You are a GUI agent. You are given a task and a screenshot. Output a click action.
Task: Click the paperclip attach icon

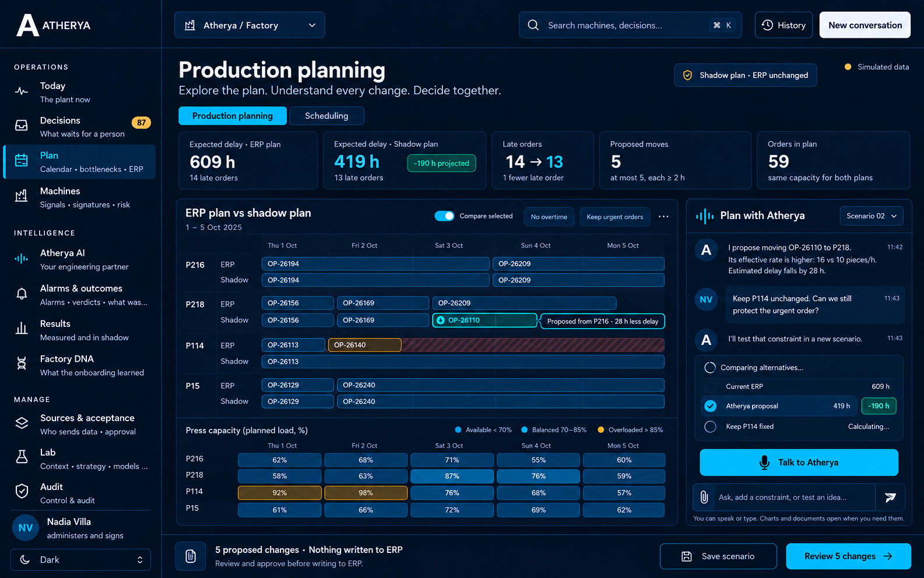704,497
